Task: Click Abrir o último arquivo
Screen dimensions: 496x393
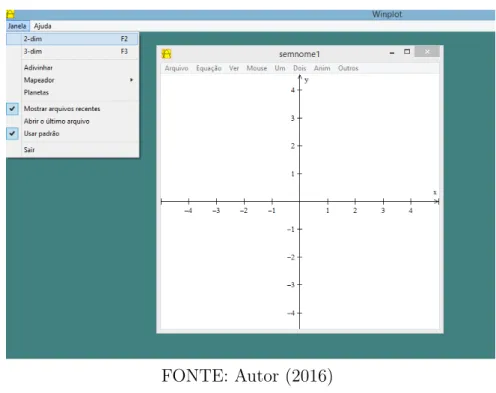Action: 57,121
